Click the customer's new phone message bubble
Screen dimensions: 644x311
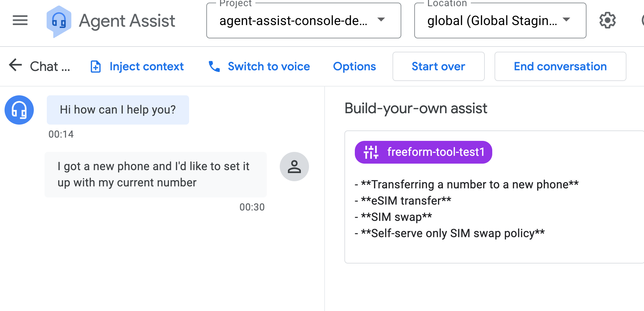coord(155,174)
